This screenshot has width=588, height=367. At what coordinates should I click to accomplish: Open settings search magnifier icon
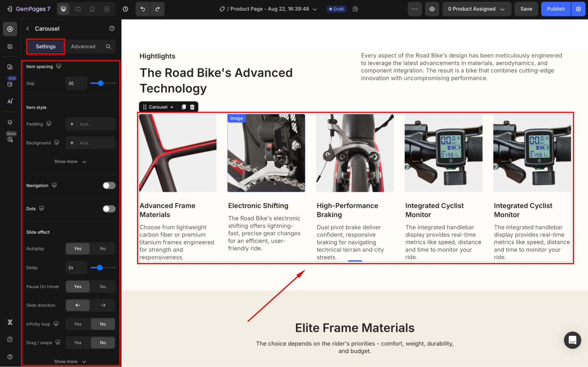(x=108, y=47)
